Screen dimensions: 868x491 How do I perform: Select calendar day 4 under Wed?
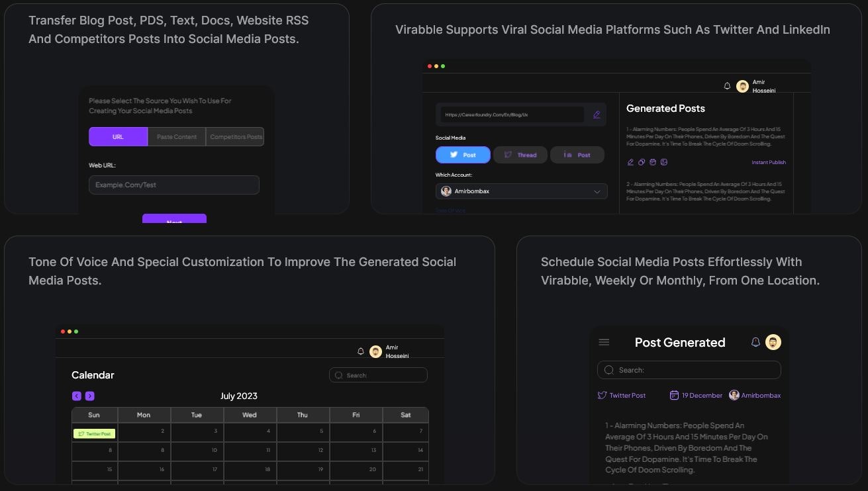(250, 433)
